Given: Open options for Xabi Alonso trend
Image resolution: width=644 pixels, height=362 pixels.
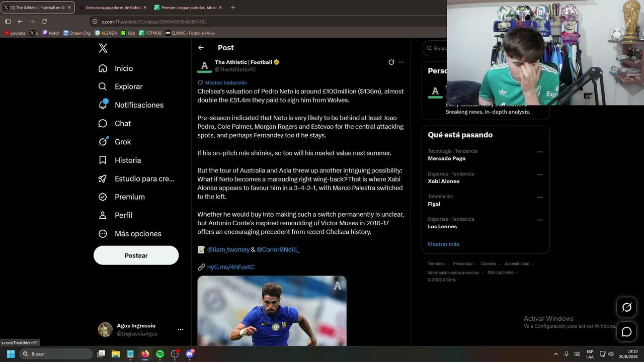Looking at the screenshot, I should (x=540, y=175).
